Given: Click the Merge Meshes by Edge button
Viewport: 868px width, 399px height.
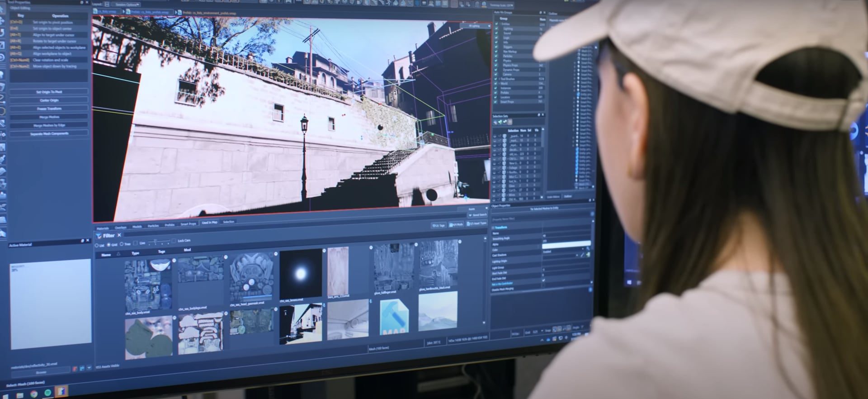Looking at the screenshot, I should tap(49, 125).
